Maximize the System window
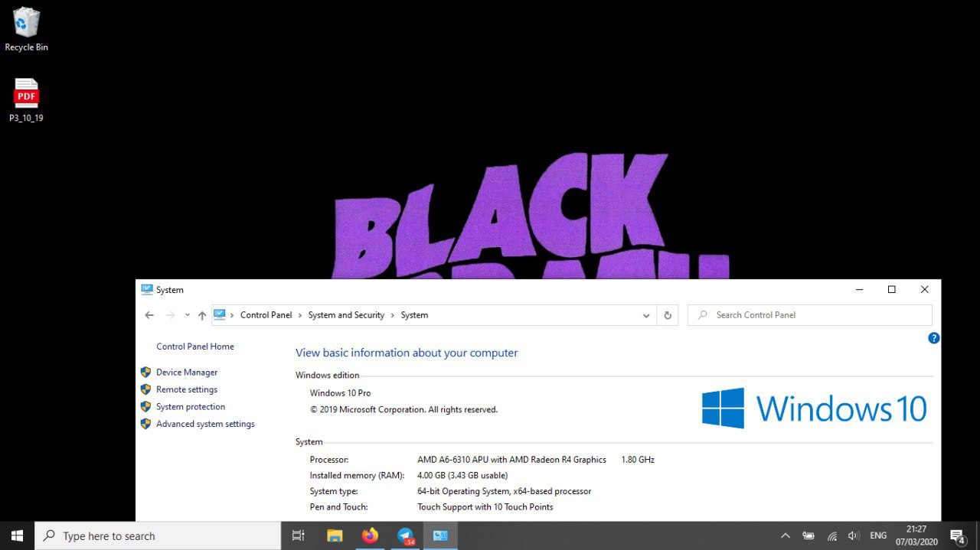 [x=891, y=289]
